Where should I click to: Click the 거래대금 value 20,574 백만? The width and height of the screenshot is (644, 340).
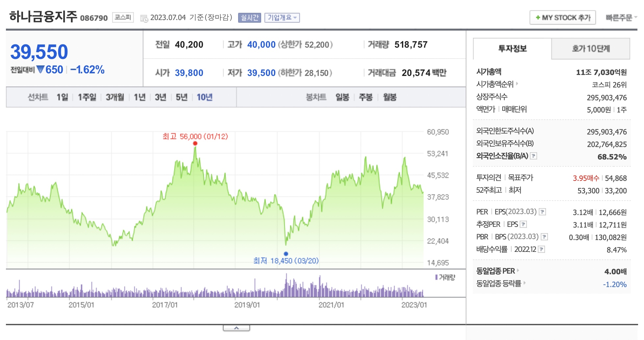tap(424, 73)
